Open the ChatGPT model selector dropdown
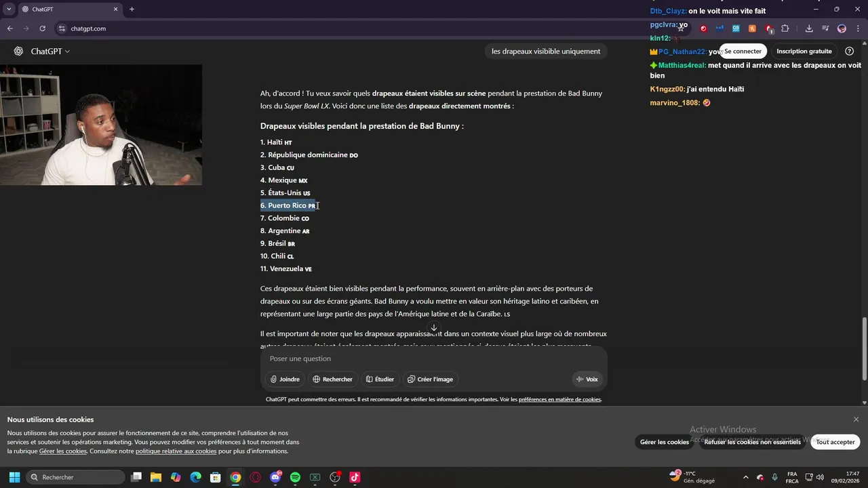 click(x=50, y=52)
